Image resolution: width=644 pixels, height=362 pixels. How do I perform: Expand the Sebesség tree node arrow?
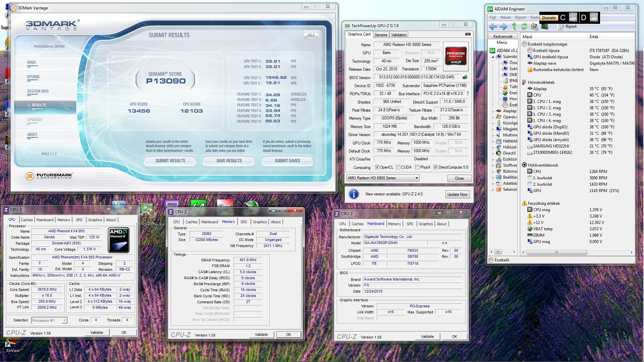click(493, 190)
